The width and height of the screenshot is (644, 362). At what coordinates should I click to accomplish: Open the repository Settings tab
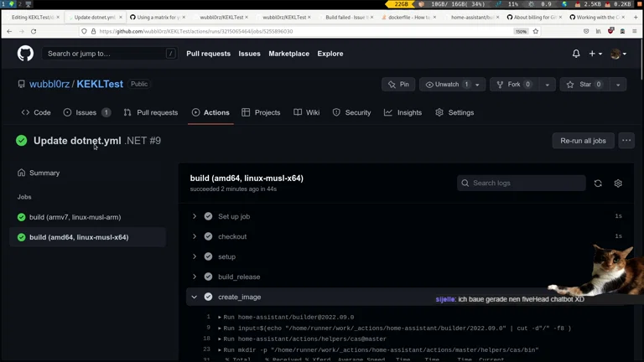click(x=454, y=112)
